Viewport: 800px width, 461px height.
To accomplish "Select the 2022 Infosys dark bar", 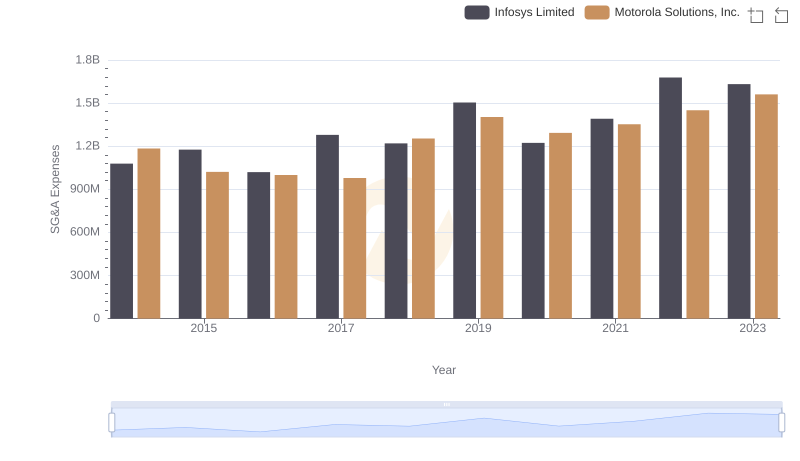I will 670,198.
